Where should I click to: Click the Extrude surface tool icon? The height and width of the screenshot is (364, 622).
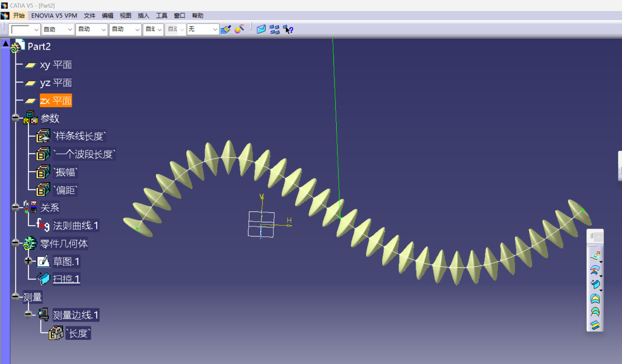[x=595, y=256]
